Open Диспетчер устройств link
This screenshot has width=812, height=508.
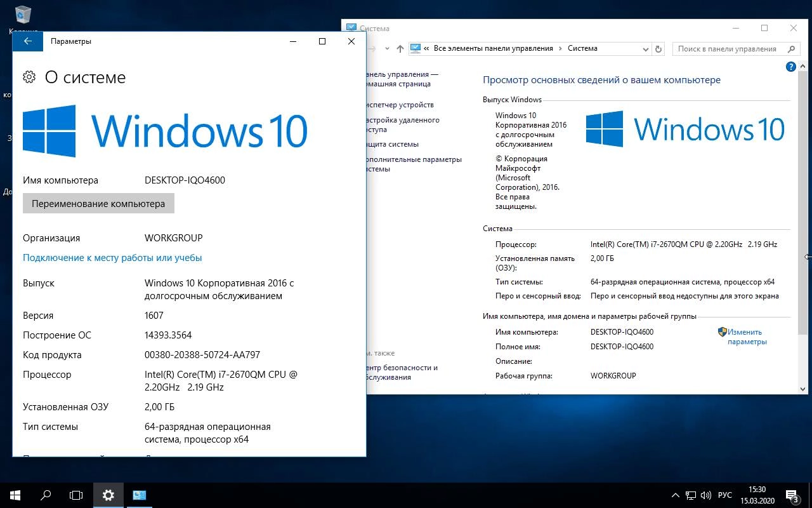point(400,105)
